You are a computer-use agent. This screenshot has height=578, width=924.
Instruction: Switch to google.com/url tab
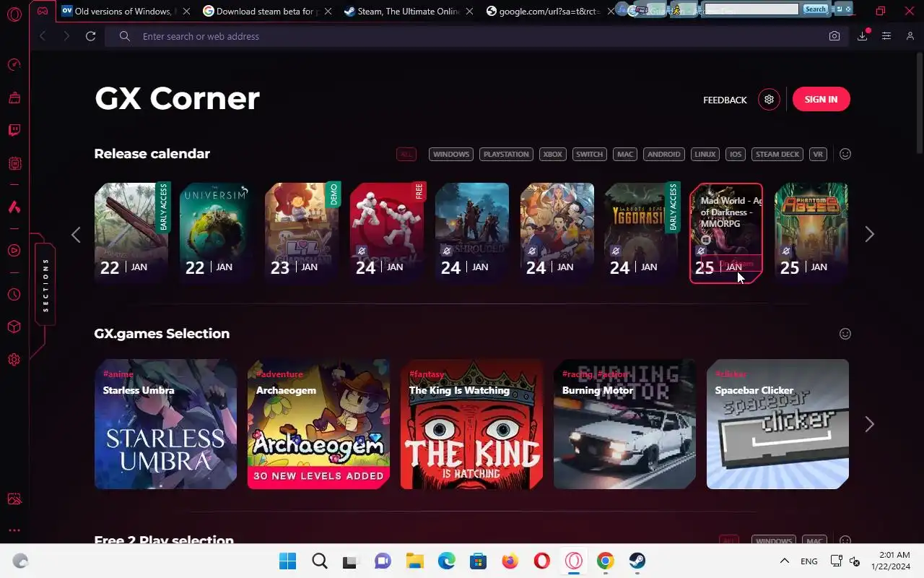[x=549, y=11]
